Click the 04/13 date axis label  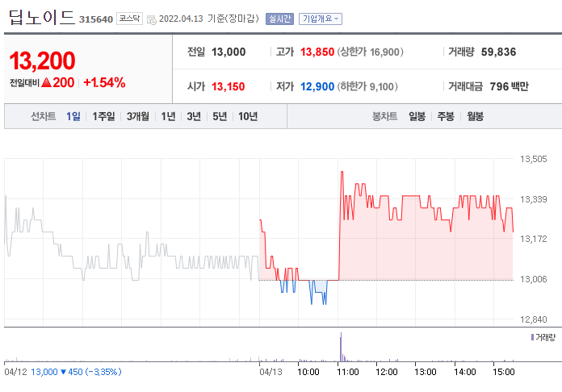point(271,372)
